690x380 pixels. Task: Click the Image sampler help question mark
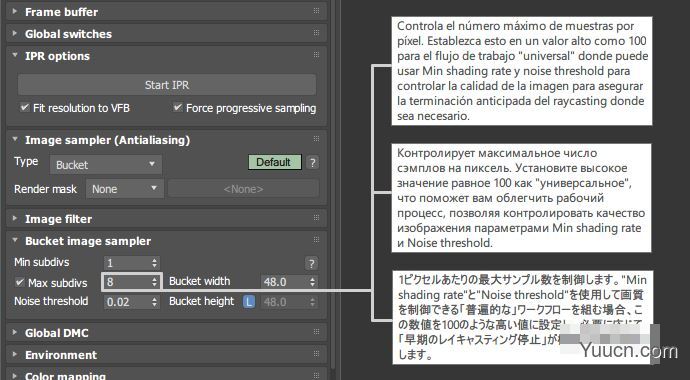coord(312,162)
